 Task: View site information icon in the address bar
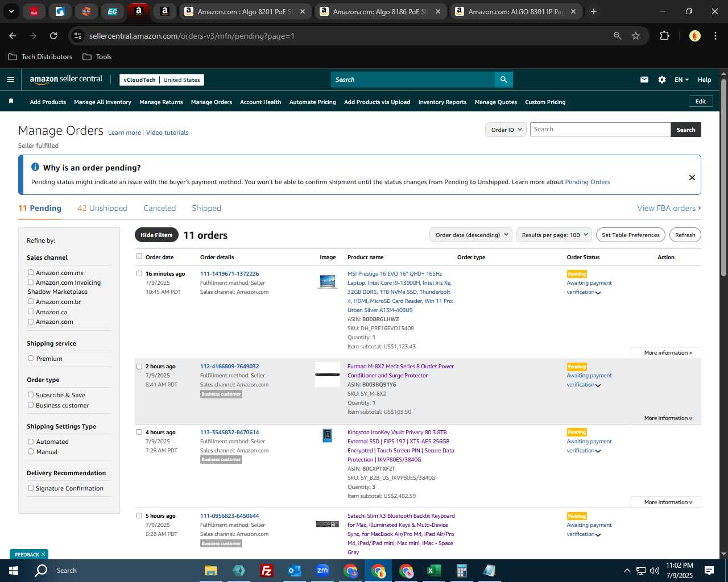(x=78, y=36)
